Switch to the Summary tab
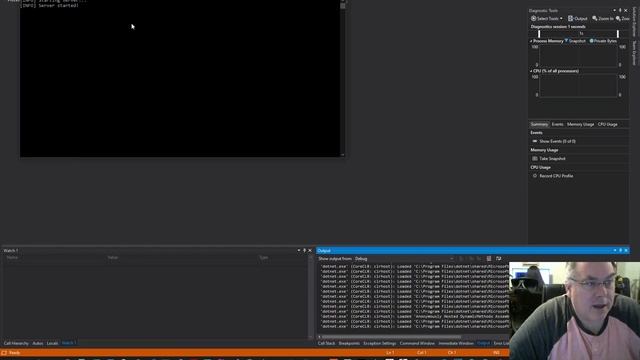 click(x=539, y=124)
